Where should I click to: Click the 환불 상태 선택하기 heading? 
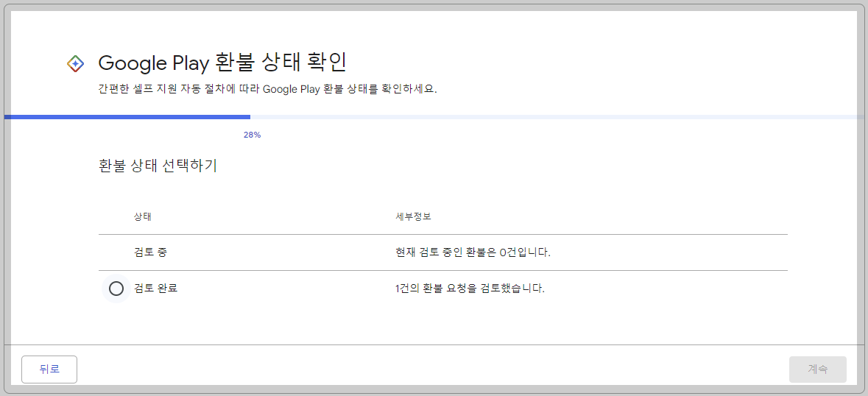pyautogui.click(x=157, y=166)
